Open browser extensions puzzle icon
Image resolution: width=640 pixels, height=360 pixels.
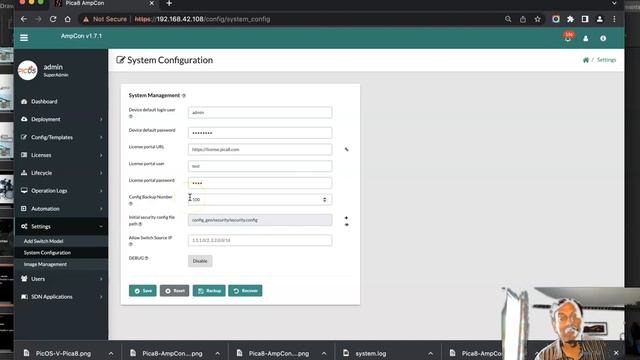coord(570,19)
